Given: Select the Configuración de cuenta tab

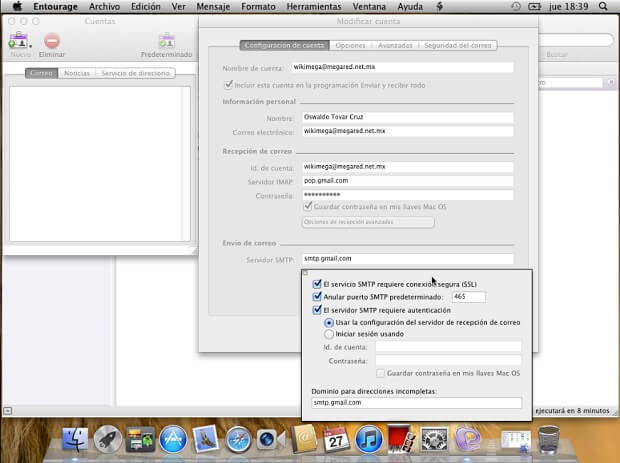Looking at the screenshot, I should pyautogui.click(x=285, y=45).
